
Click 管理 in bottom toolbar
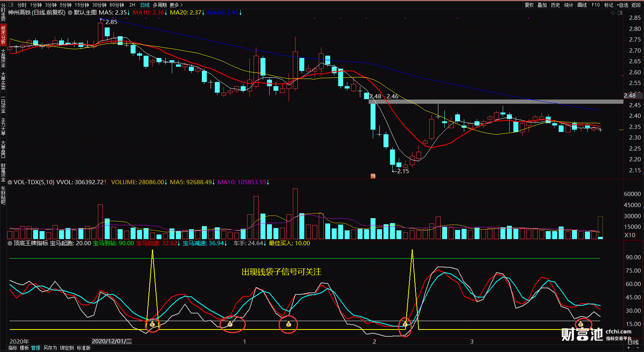pos(35,348)
